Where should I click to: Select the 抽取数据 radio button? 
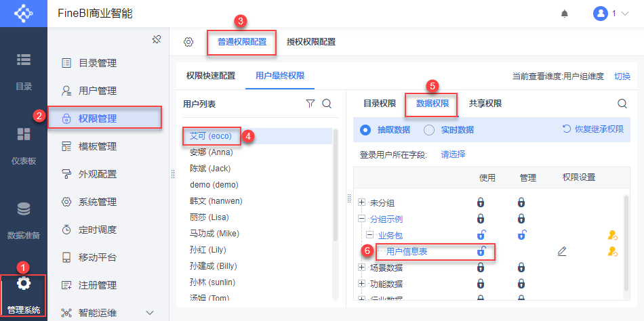point(365,129)
